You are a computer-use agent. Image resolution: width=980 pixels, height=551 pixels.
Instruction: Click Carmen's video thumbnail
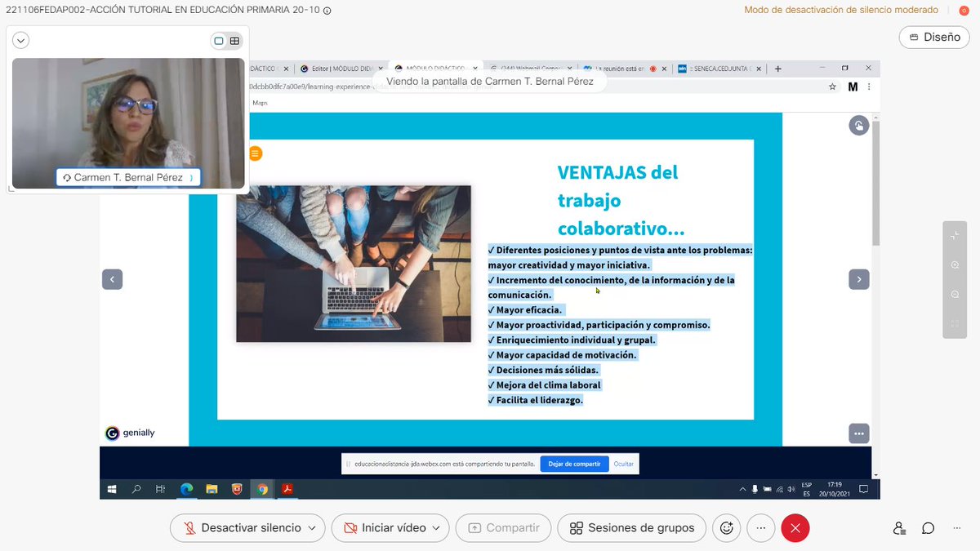click(x=128, y=122)
